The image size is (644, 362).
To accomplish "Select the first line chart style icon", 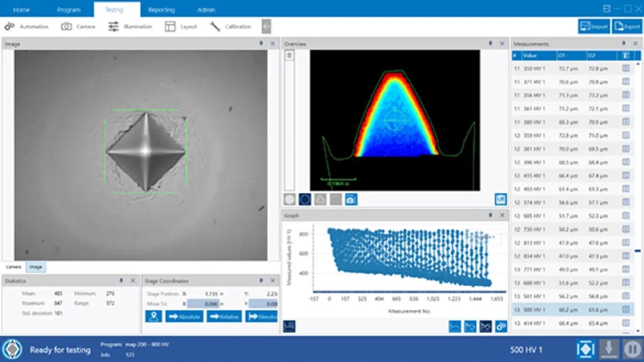I will [454, 326].
